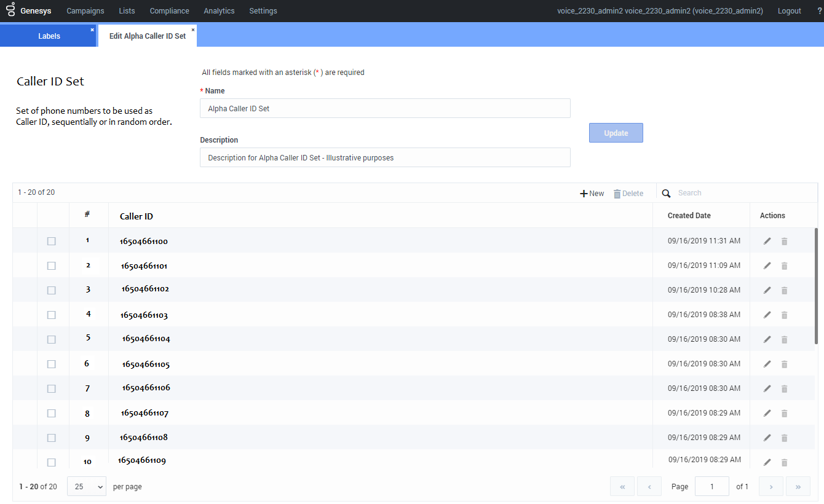Select the checkbox in row 6
This screenshot has width=824, height=504.
pos(52,364)
